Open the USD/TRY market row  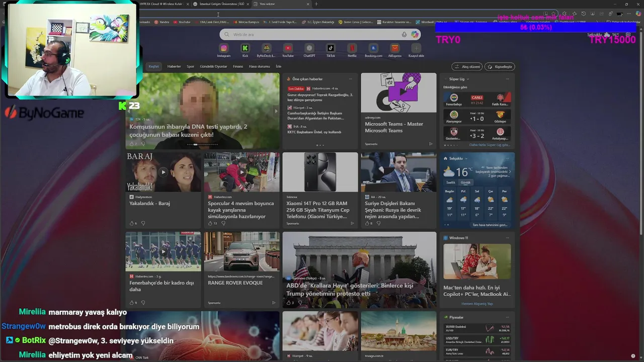[477, 340]
